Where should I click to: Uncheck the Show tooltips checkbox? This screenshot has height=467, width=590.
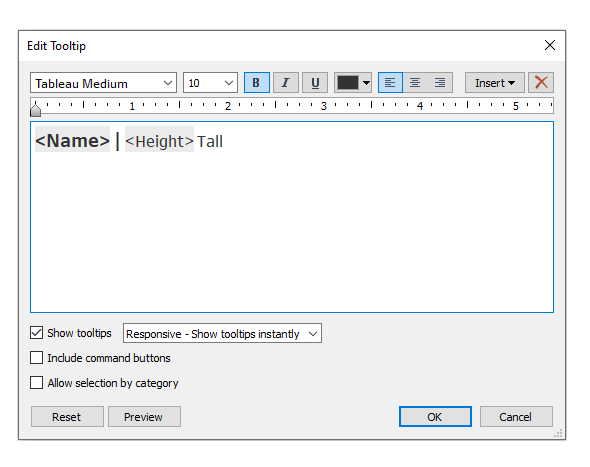36,333
